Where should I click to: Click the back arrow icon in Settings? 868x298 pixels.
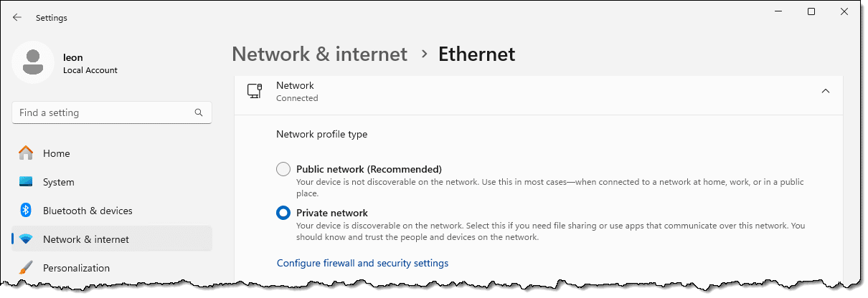[17, 18]
